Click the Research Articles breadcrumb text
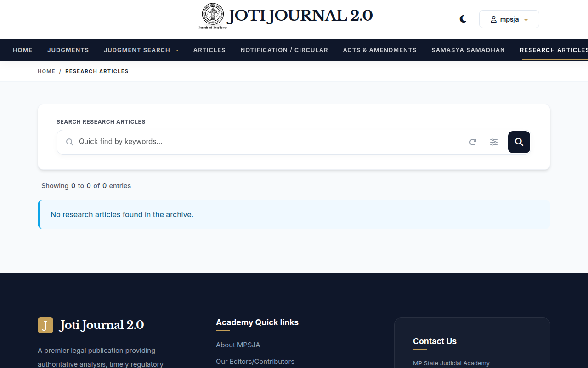 click(97, 71)
